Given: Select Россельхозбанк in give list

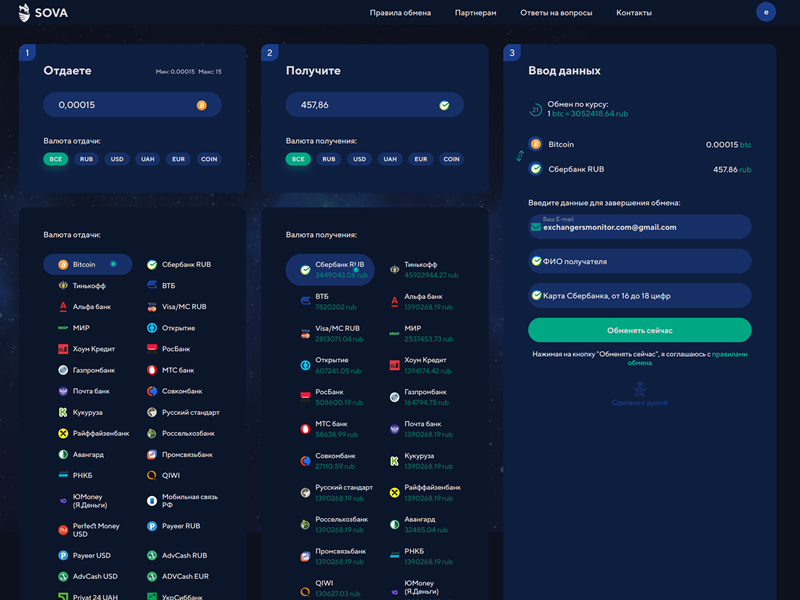Looking at the screenshot, I should pyautogui.click(x=181, y=433).
